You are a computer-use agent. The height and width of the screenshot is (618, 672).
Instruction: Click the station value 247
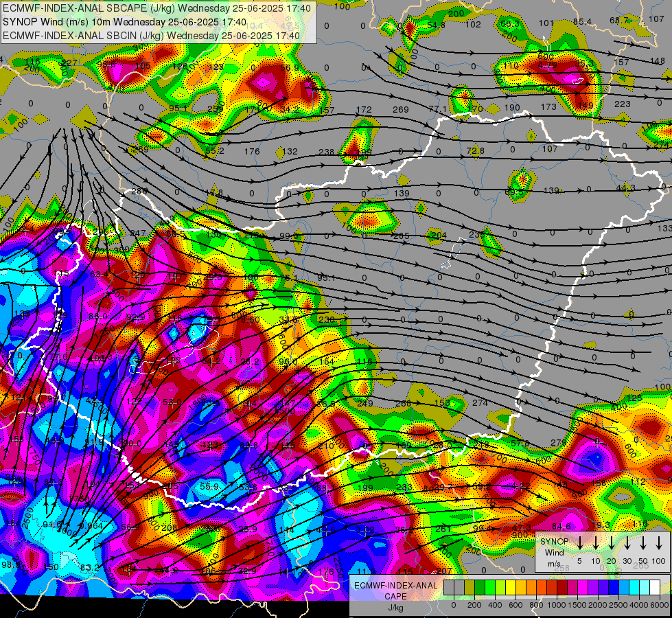click(x=137, y=233)
